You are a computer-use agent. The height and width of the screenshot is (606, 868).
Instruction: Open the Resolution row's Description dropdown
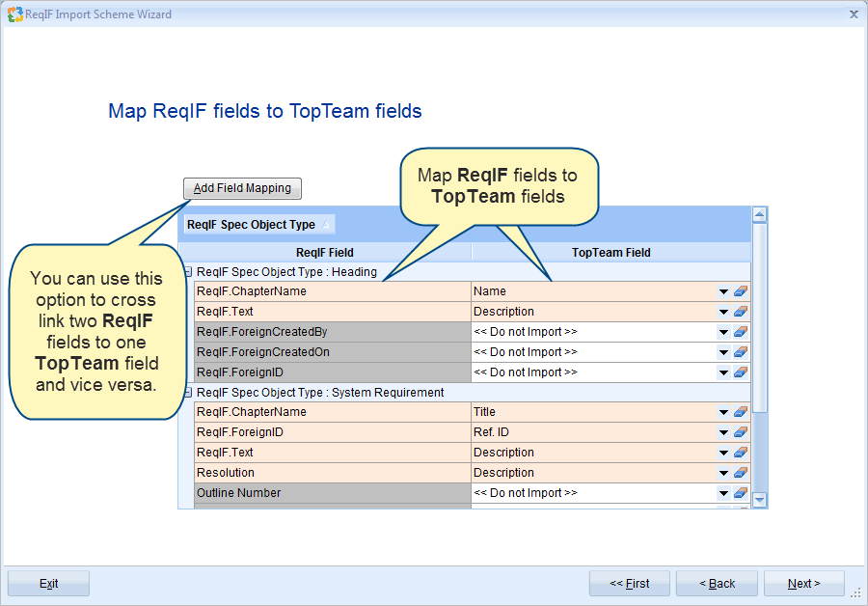[x=723, y=474]
